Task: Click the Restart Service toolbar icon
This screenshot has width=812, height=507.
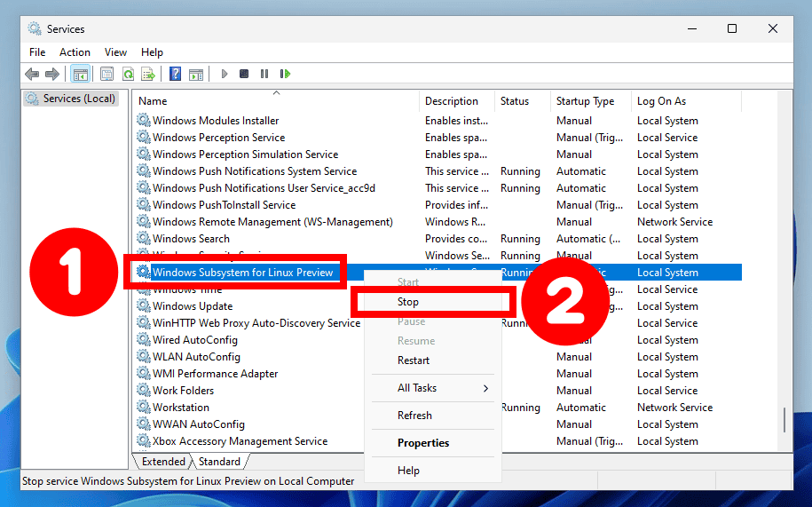Action: [285, 74]
